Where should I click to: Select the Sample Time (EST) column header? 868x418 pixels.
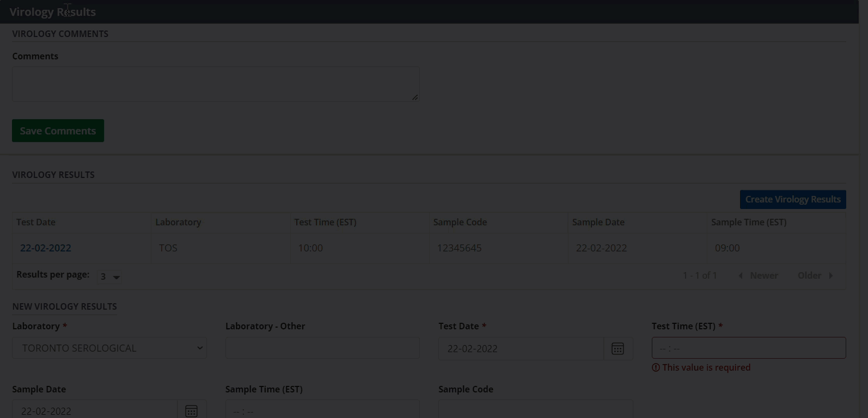tap(749, 222)
